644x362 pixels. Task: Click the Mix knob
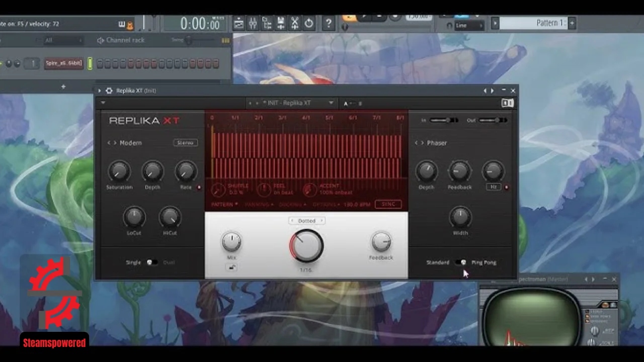pyautogui.click(x=231, y=242)
